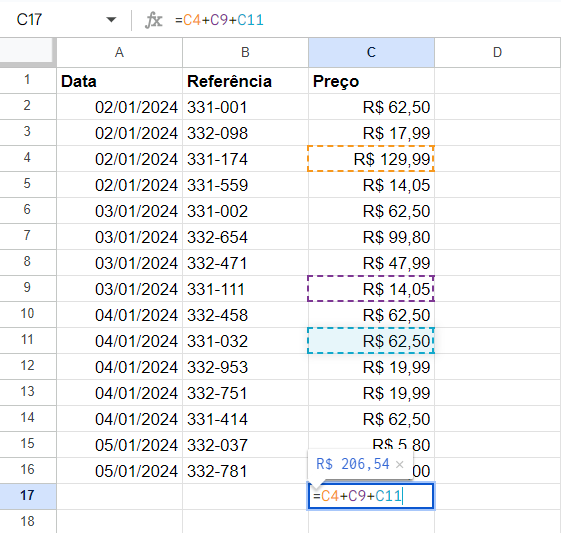Select row 9 header

[28, 288]
